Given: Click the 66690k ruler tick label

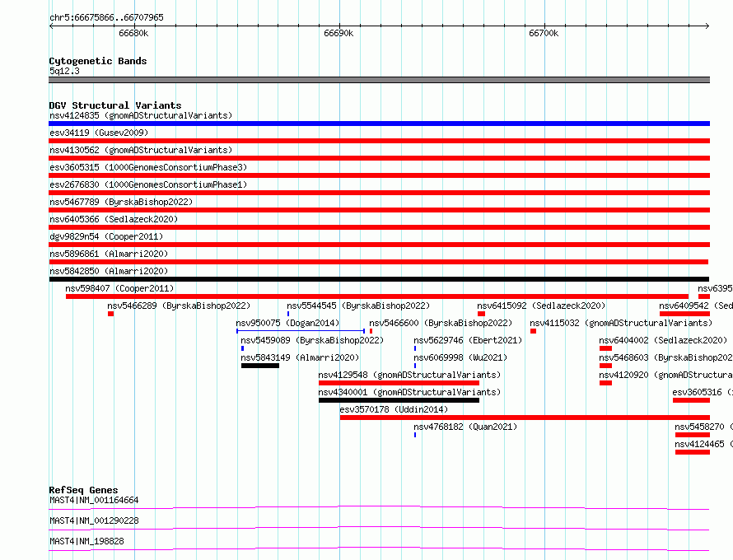Looking at the screenshot, I should (338, 33).
